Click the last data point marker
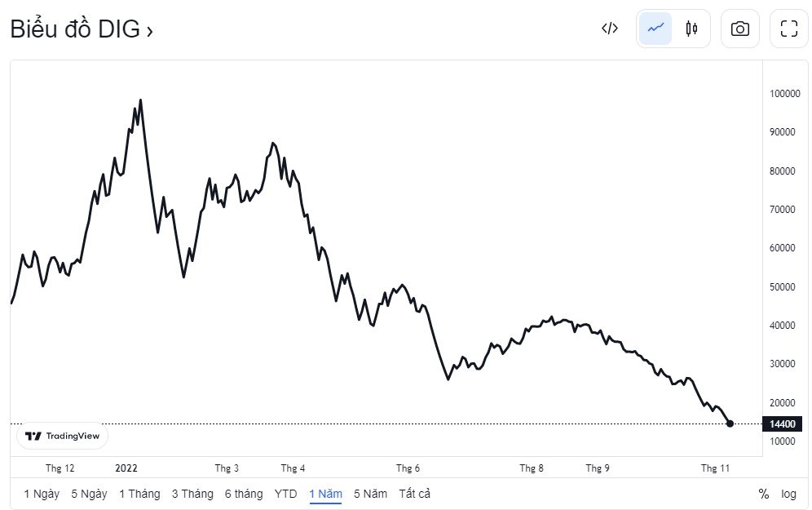Viewport: 812px width, 510px height. coord(730,424)
